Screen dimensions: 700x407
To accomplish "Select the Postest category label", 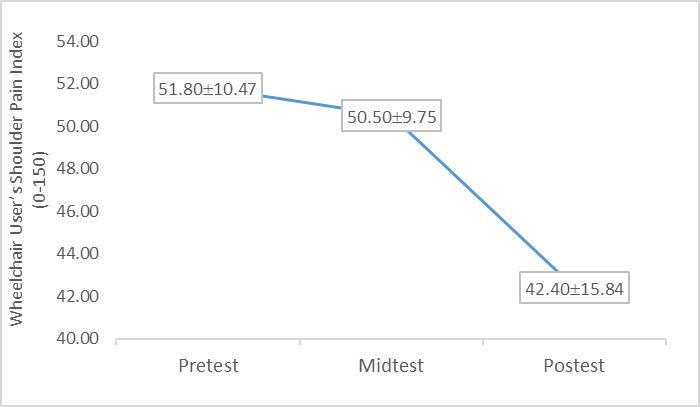I will pos(575,366).
